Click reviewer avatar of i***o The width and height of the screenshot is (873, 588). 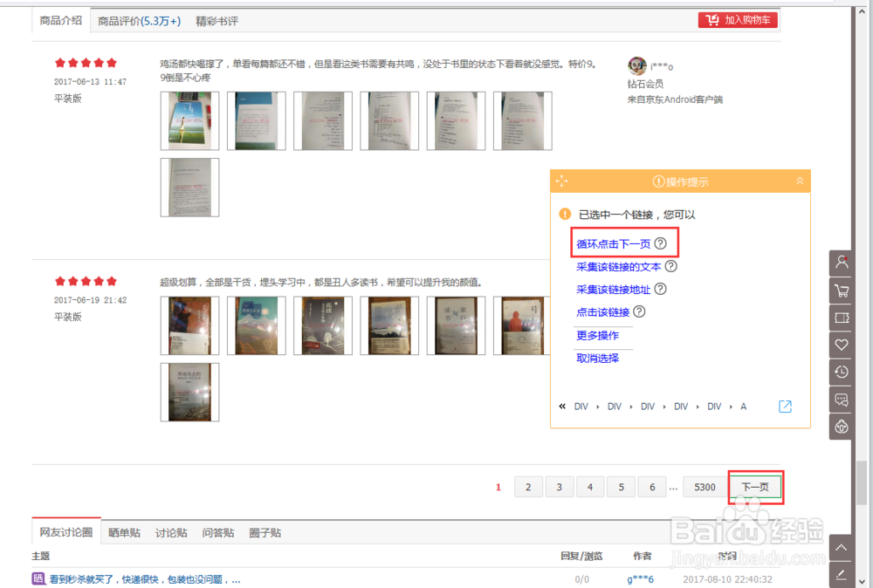637,65
